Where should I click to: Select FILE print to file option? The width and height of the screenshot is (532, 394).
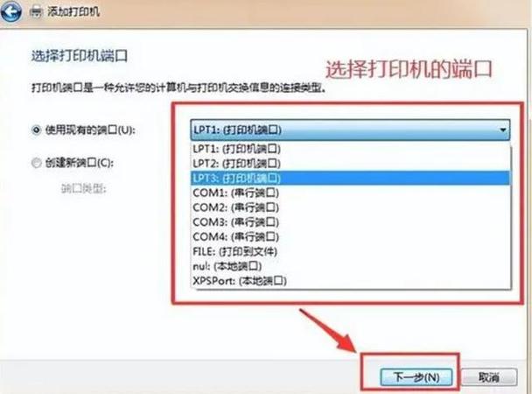pos(351,251)
